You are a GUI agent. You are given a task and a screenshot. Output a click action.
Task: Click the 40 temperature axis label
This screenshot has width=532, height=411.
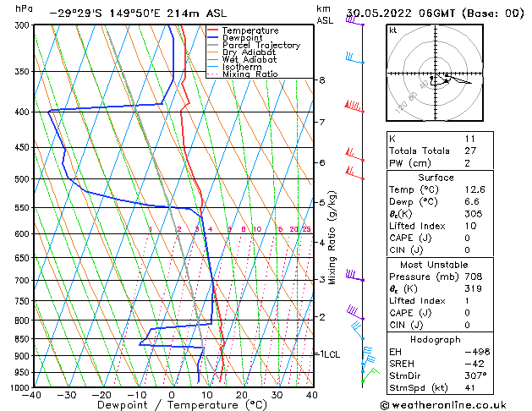(311, 395)
